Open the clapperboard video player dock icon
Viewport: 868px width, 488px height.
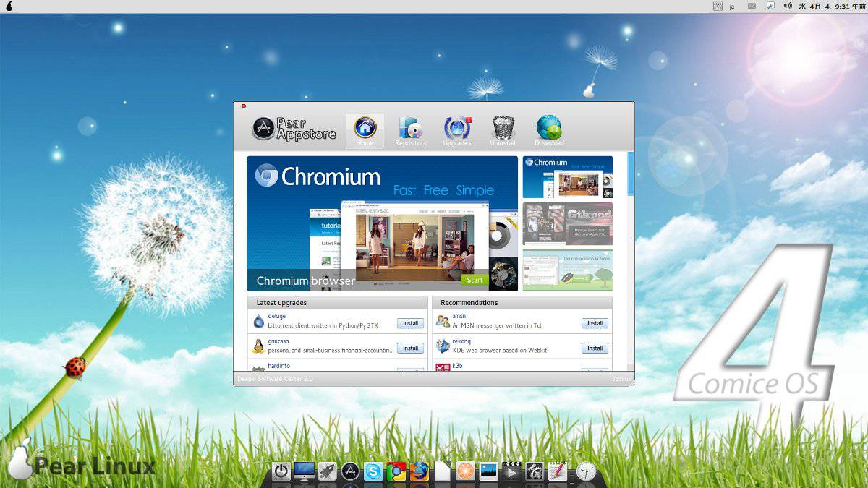tap(511, 471)
